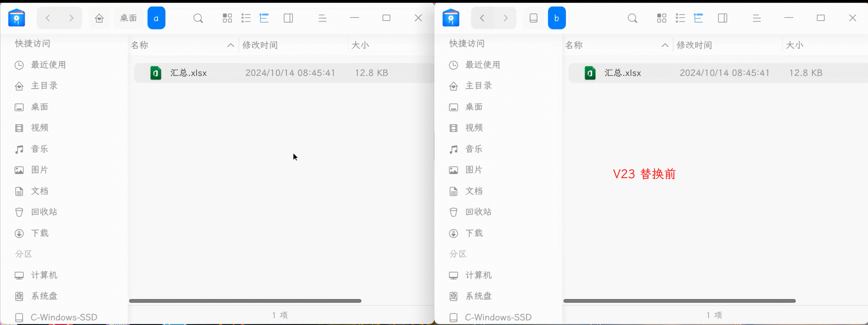This screenshot has height=325, width=868.
Task: Click the 'a' folder breadcrumb
Action: point(156,18)
